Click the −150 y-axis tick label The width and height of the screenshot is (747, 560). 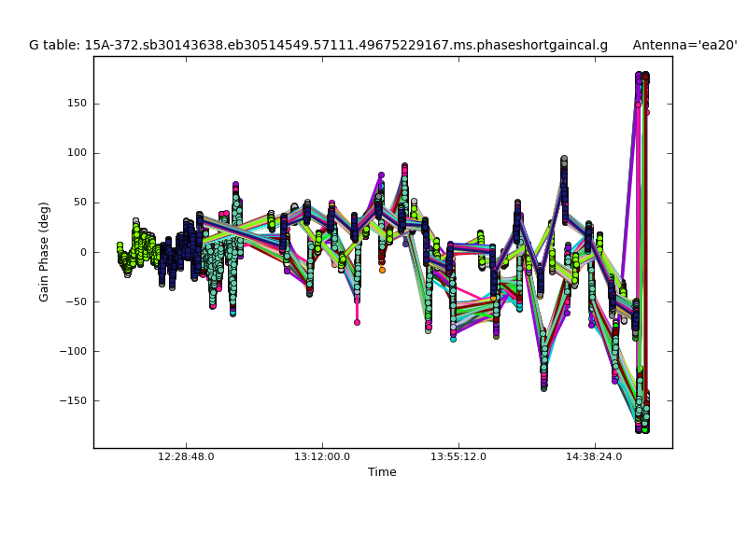(72, 400)
